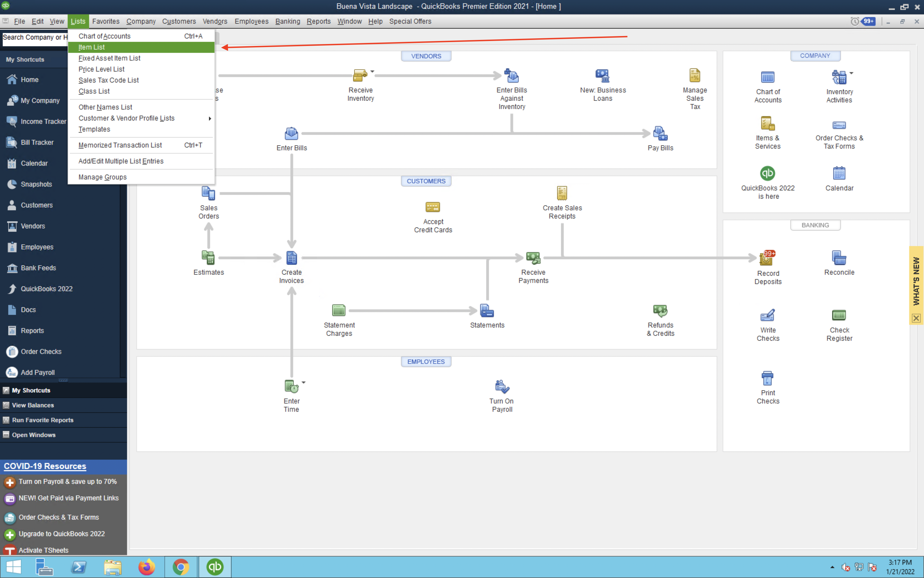Screen dimensions: 924x578
Task: Expand Inventory Activities dropdown arrow
Action: click(x=851, y=73)
